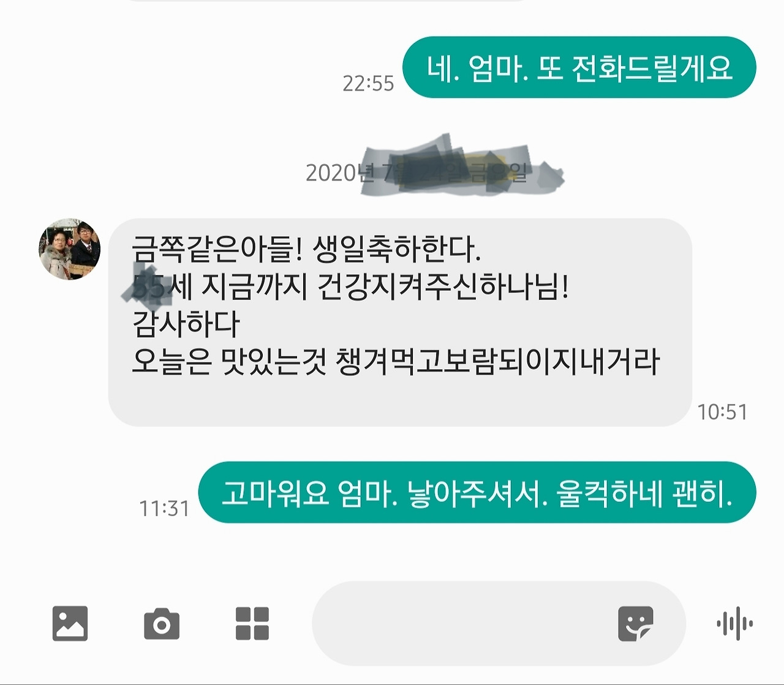Open the sender's round profile photo

[70, 249]
